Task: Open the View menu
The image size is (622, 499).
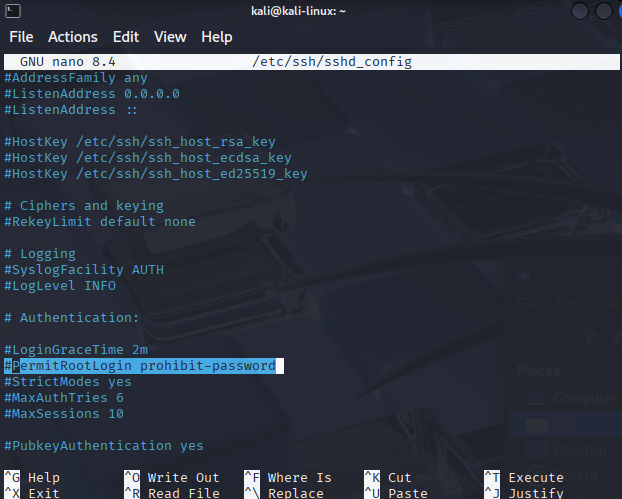Action: pyautogui.click(x=170, y=37)
